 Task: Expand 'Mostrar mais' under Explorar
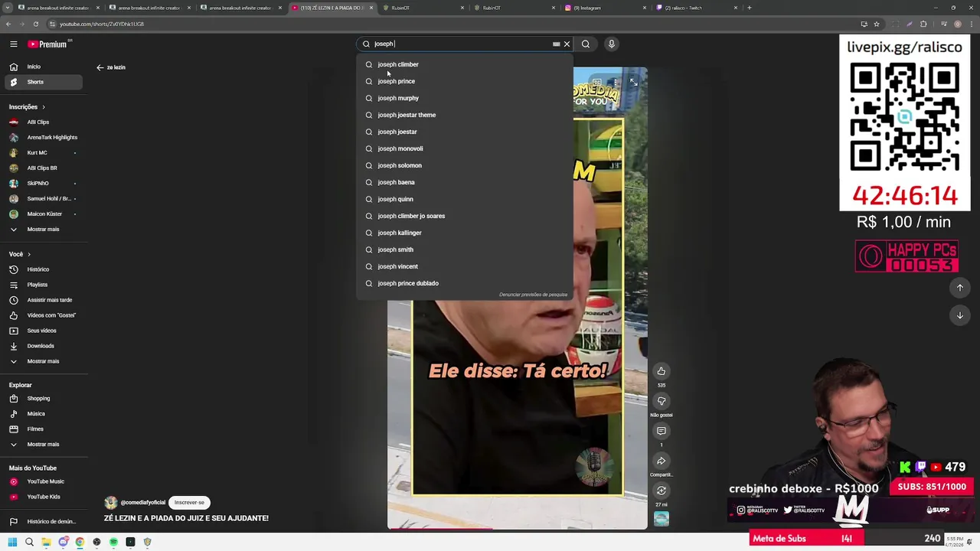(44, 444)
